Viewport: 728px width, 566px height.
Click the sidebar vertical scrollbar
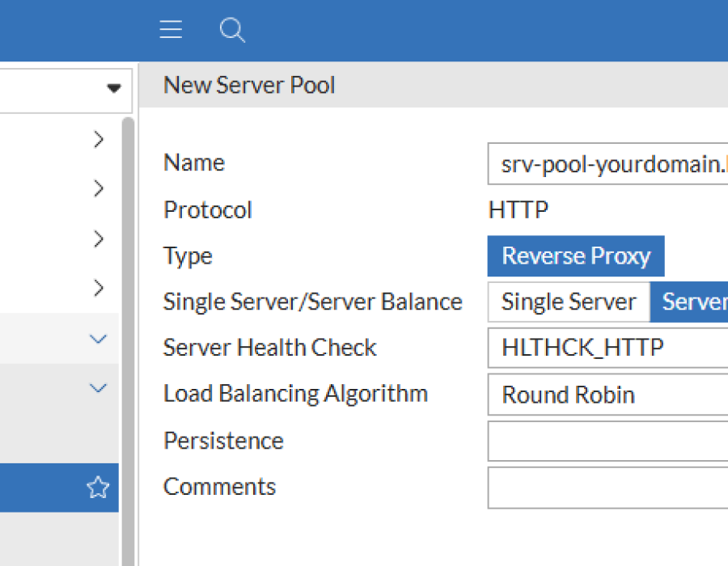click(x=128, y=341)
